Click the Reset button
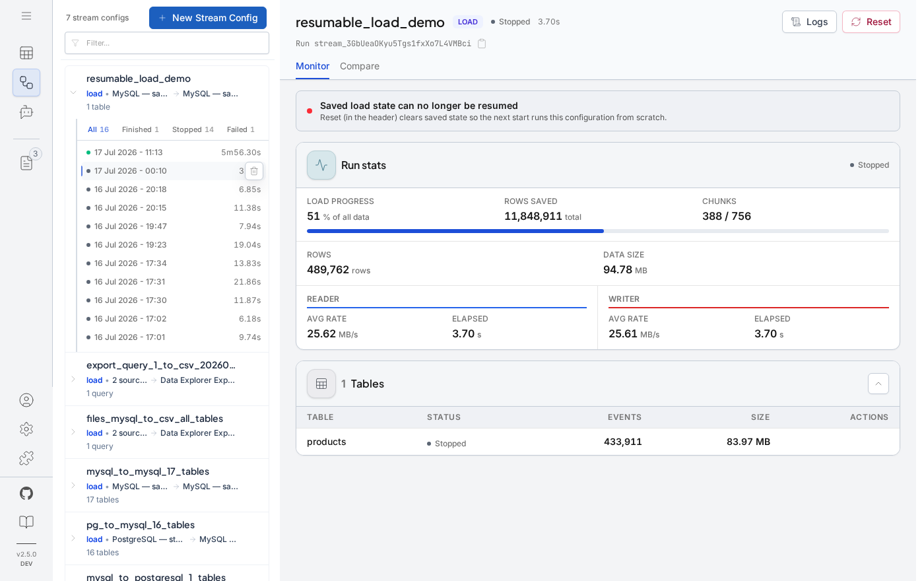The image size is (924, 581). [871, 22]
